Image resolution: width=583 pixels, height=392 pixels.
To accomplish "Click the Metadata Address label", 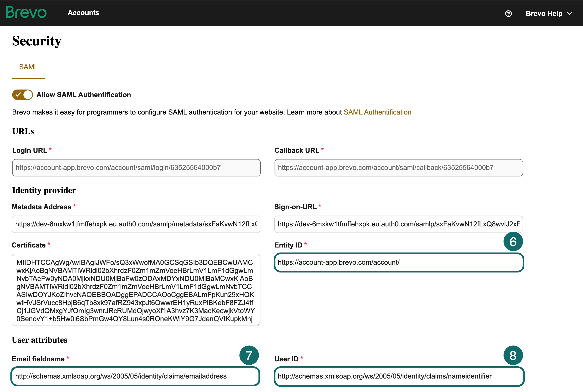I will coord(41,207).
